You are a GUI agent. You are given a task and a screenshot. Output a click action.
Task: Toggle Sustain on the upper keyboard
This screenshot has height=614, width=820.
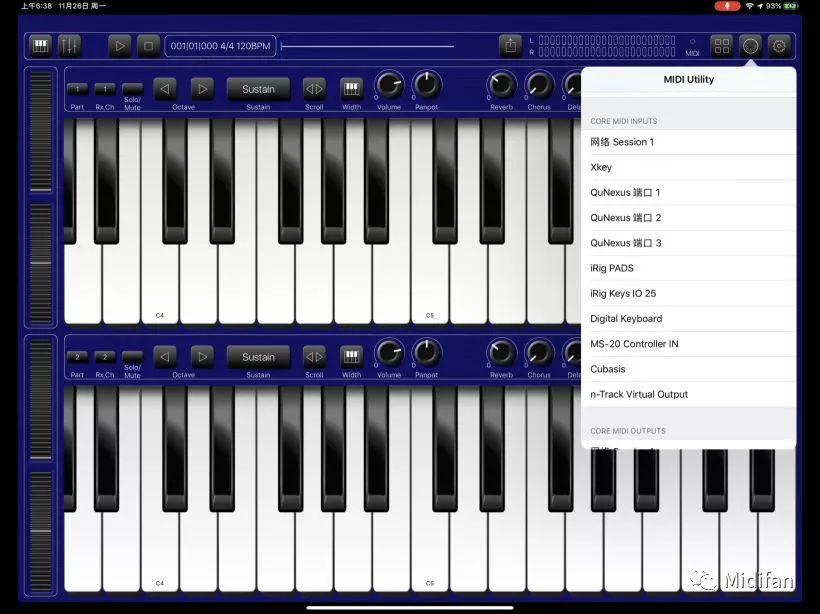(x=258, y=89)
